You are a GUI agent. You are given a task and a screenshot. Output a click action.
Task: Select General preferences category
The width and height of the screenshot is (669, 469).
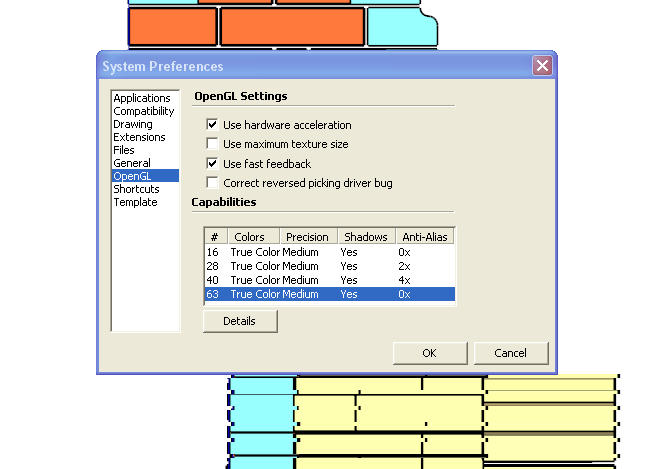click(132, 163)
